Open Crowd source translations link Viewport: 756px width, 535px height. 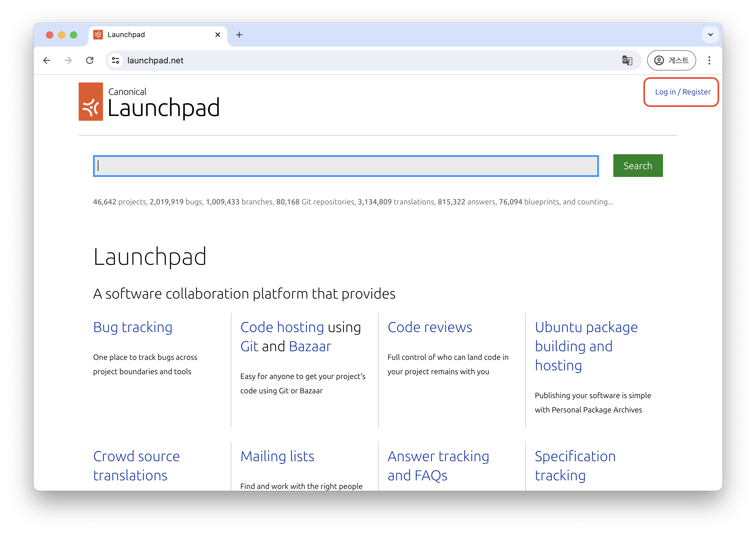pyautogui.click(x=136, y=465)
